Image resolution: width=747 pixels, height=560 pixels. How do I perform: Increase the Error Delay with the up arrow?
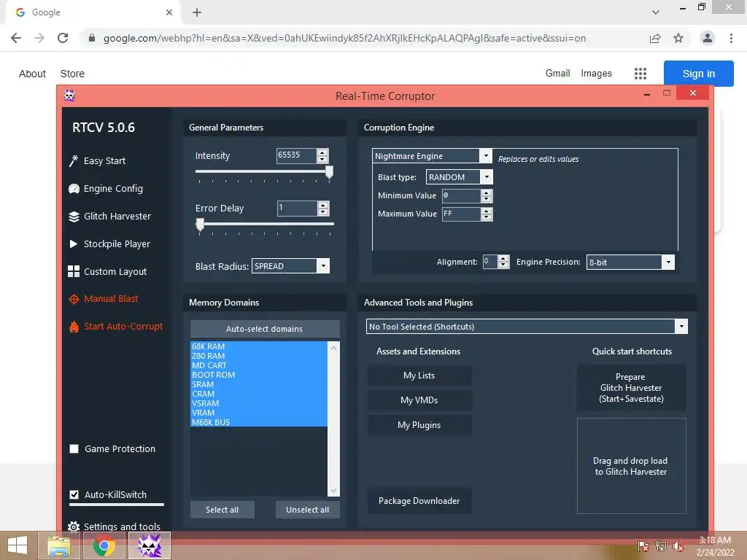[x=323, y=205]
